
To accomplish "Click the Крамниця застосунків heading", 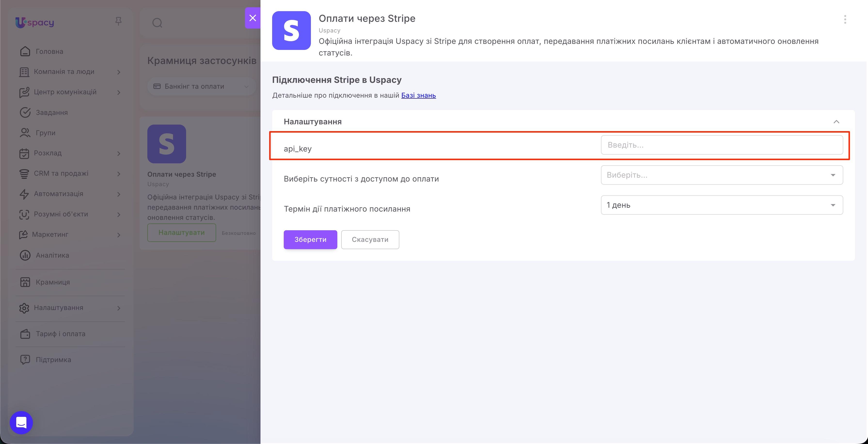I will 202,61.
